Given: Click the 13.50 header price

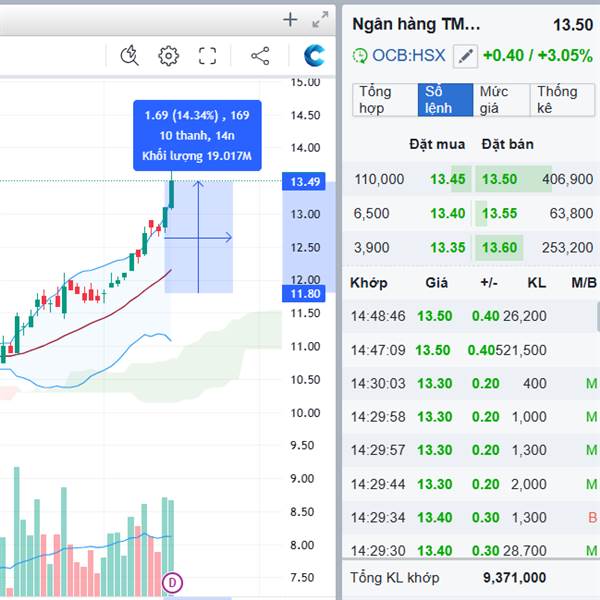Looking at the screenshot, I should (573, 25).
